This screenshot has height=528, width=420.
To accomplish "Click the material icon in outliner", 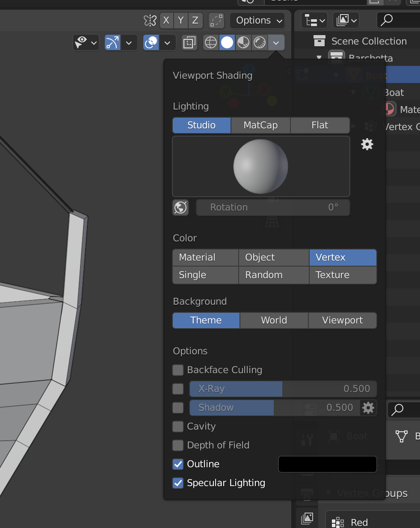I will pyautogui.click(x=389, y=109).
